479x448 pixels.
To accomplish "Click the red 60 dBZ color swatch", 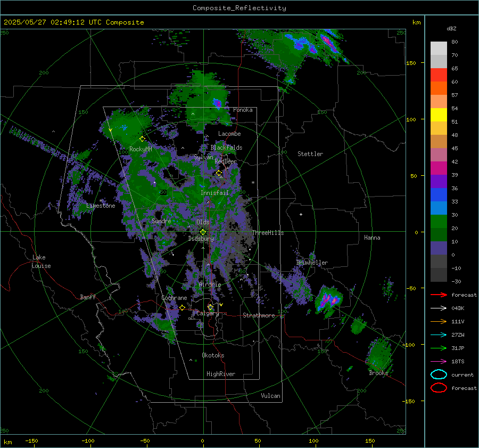I will (x=439, y=75).
